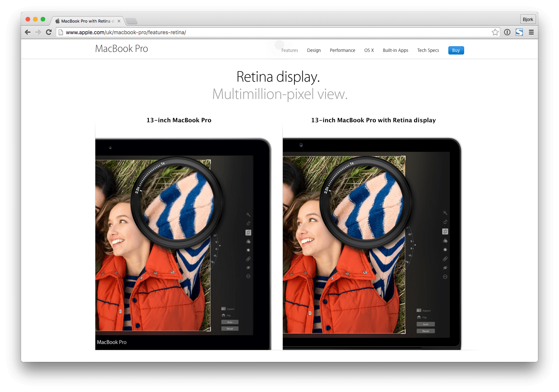
Task: Toggle the Flip option in the crop panel
Action: point(227,315)
